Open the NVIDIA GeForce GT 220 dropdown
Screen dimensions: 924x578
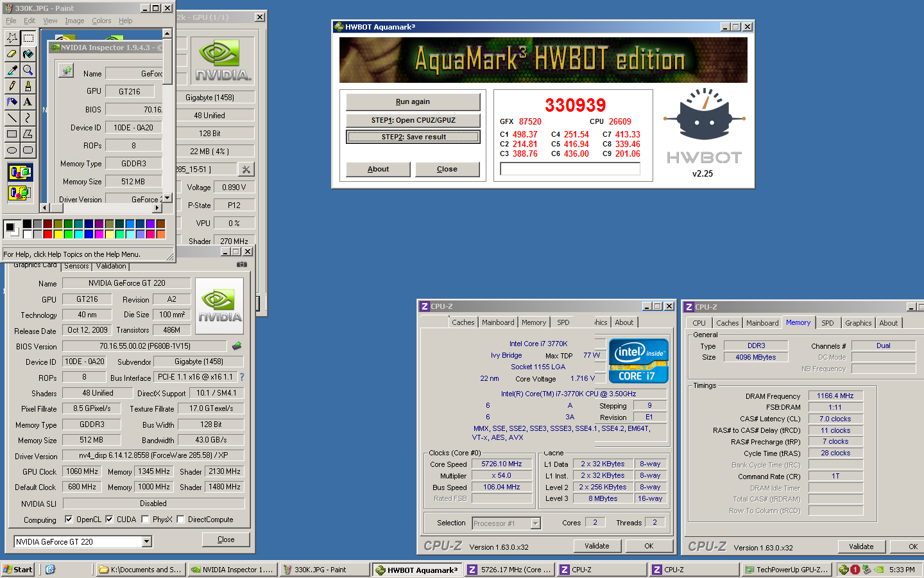coord(147,542)
